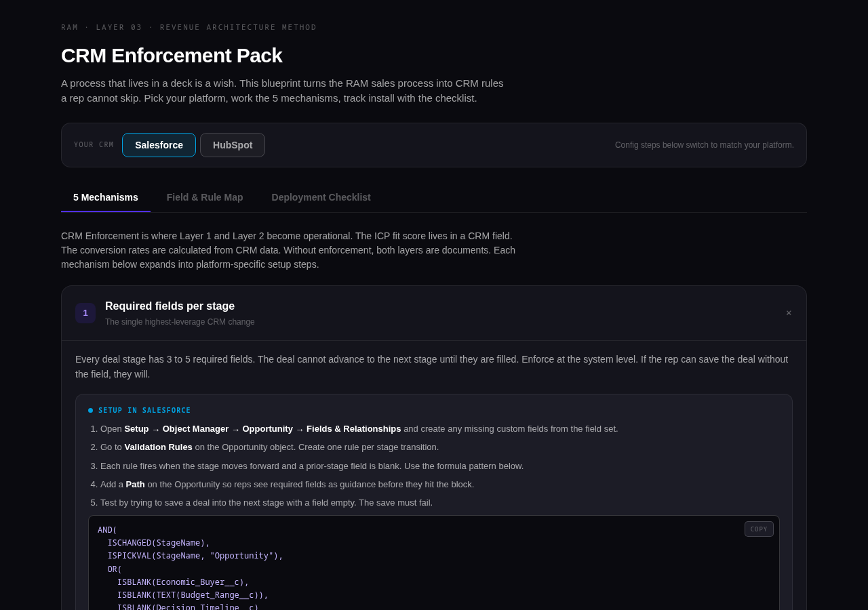This screenshot has width=868, height=610.
Task: Click the mechanism number 1 badge
Action: point(85,313)
